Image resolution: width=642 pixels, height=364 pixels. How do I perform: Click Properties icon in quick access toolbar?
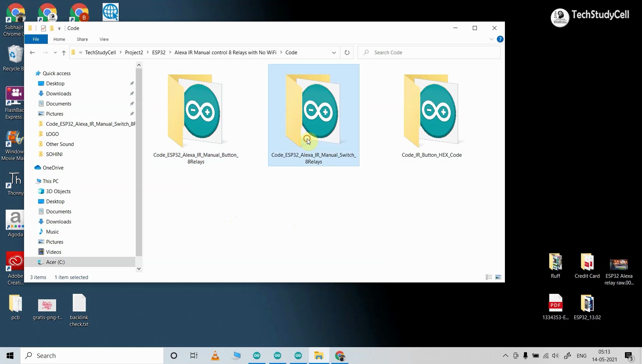pos(43,28)
